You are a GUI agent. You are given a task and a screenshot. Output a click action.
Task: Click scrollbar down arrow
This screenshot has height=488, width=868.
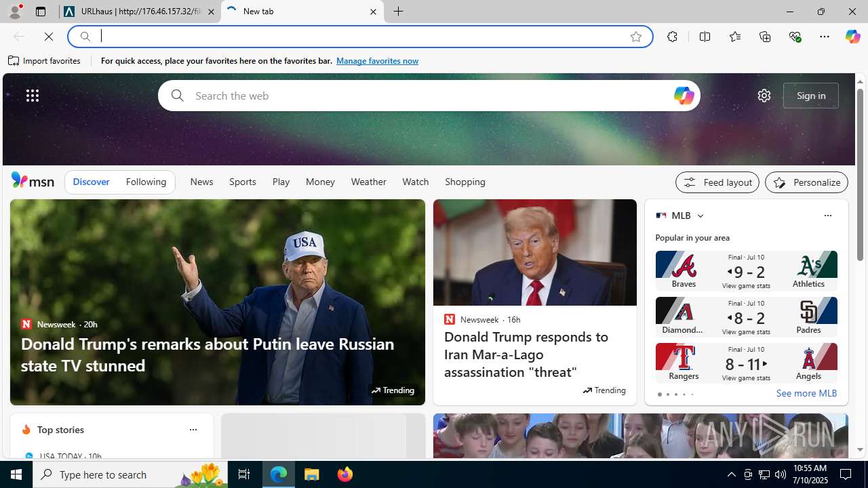860,449
